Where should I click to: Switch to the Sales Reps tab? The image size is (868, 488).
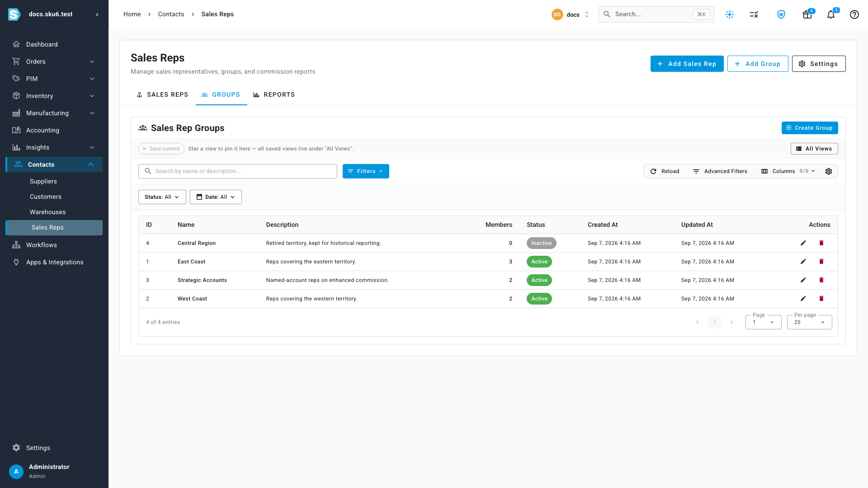click(x=162, y=94)
